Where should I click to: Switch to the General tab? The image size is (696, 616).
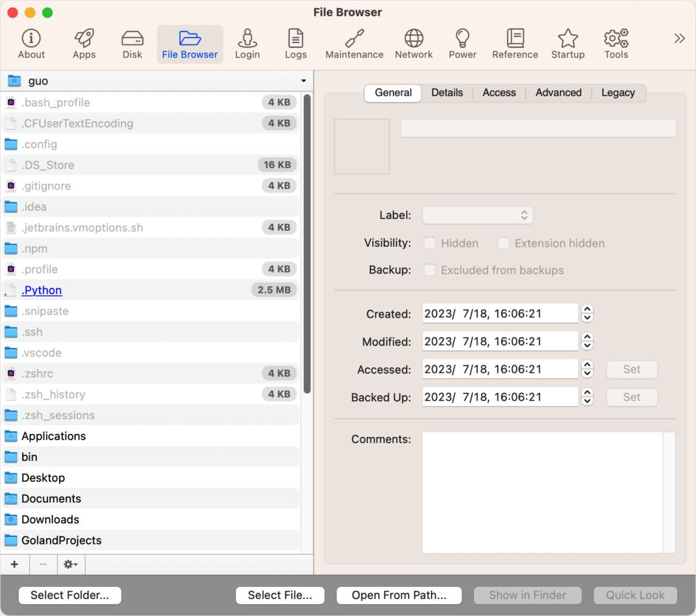tap(393, 93)
